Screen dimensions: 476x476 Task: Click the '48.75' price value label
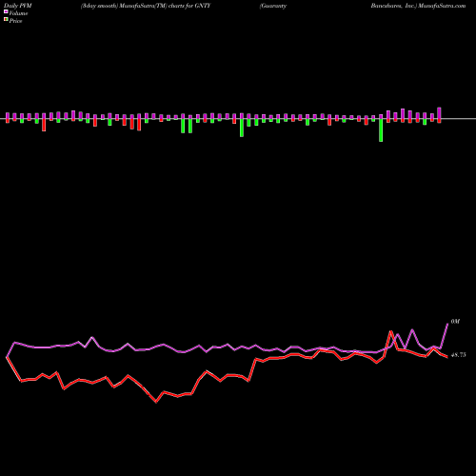pos(459,355)
